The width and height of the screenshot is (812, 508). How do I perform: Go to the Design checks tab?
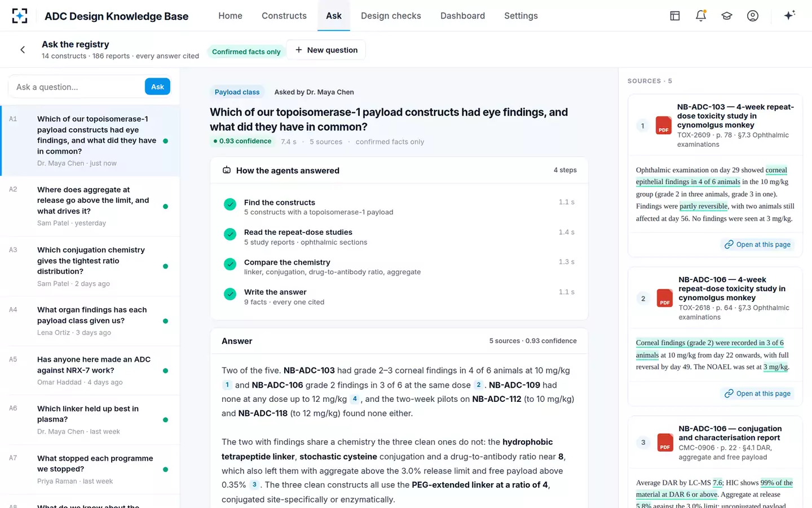point(391,16)
